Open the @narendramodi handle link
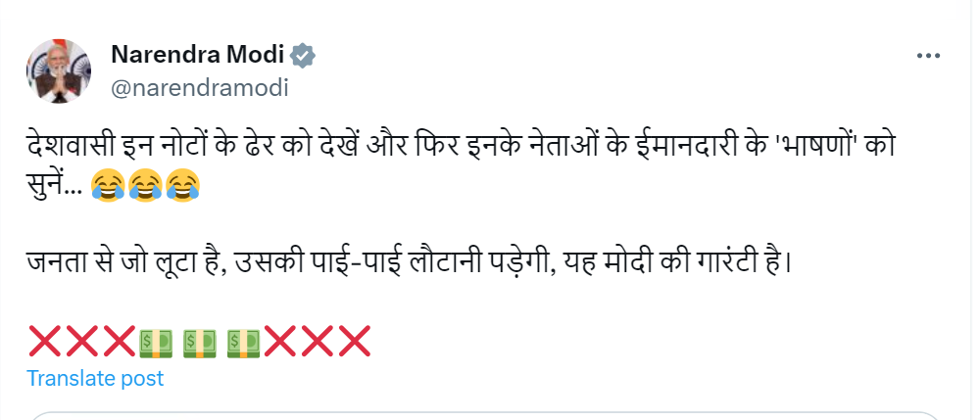Screen dimensions: 980x420 pyautogui.click(x=199, y=87)
